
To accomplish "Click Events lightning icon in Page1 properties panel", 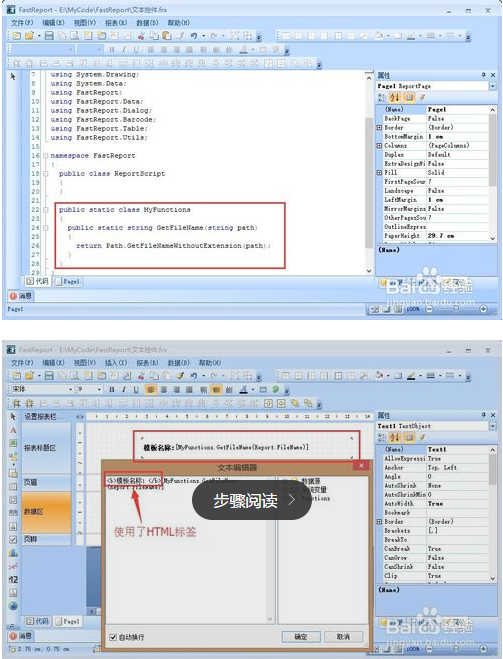I will pos(422,98).
